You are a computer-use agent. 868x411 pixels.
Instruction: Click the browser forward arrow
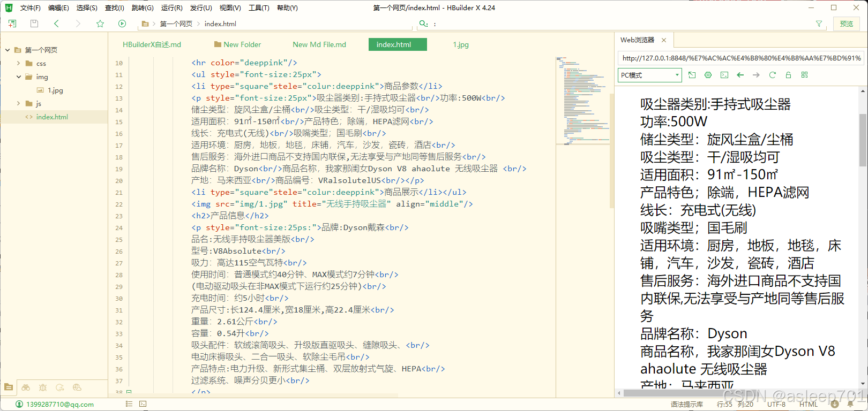click(757, 75)
